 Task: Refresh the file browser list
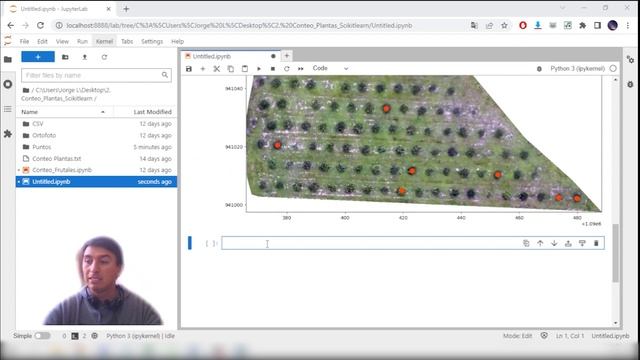click(104, 57)
